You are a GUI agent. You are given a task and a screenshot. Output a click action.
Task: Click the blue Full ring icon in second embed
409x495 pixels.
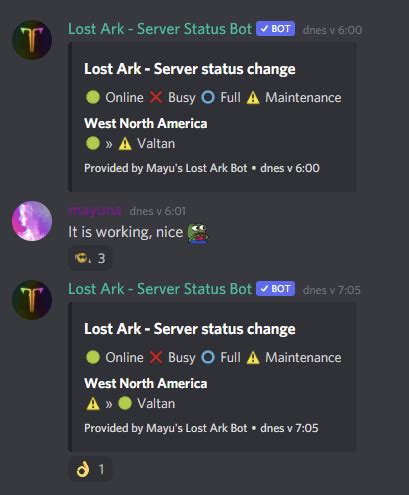[x=208, y=357]
